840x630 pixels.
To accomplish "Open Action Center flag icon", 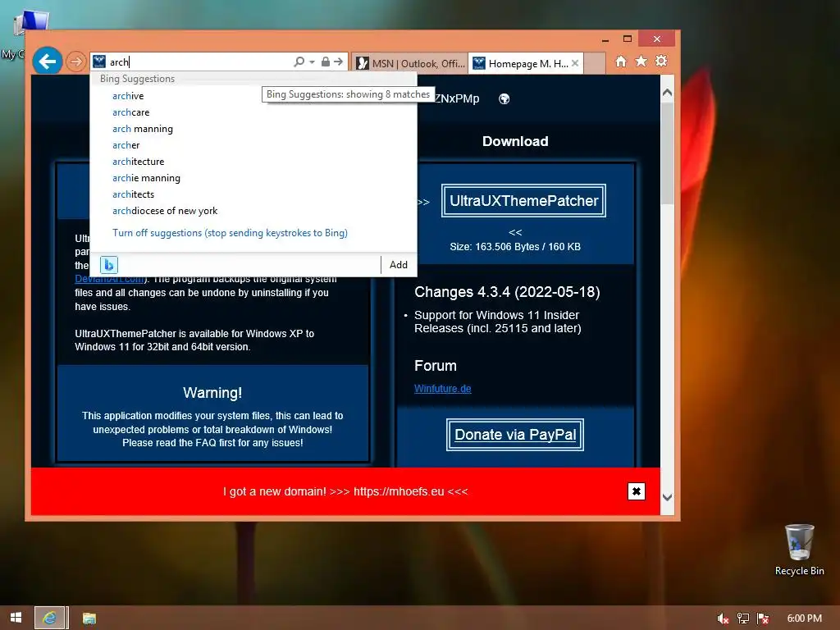I will click(763, 619).
